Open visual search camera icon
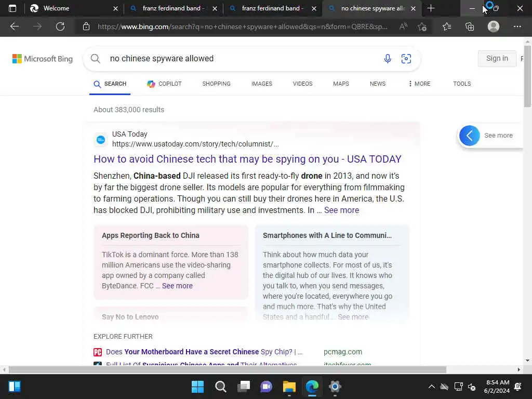Viewport: 532px width, 399px height. (406, 59)
